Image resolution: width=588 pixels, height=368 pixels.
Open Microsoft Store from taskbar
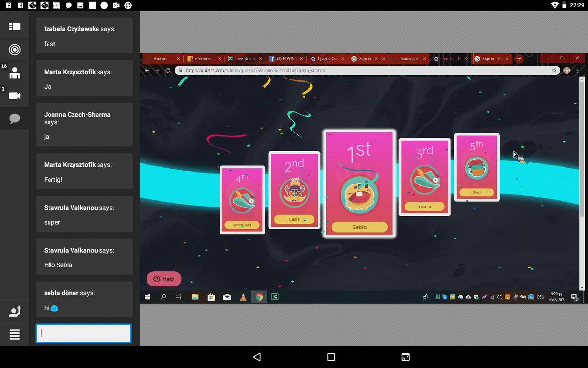click(x=211, y=297)
